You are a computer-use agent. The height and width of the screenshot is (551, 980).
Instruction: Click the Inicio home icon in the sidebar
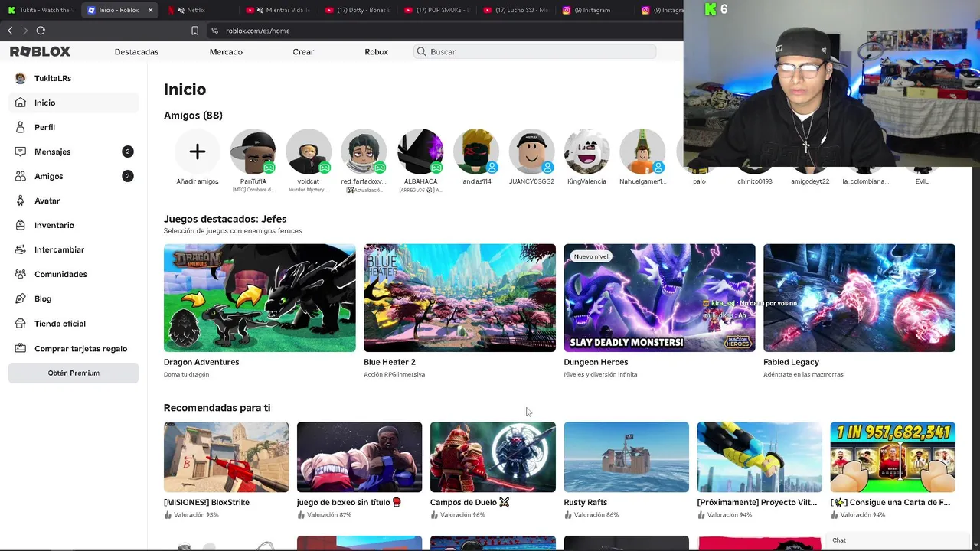pyautogui.click(x=21, y=103)
